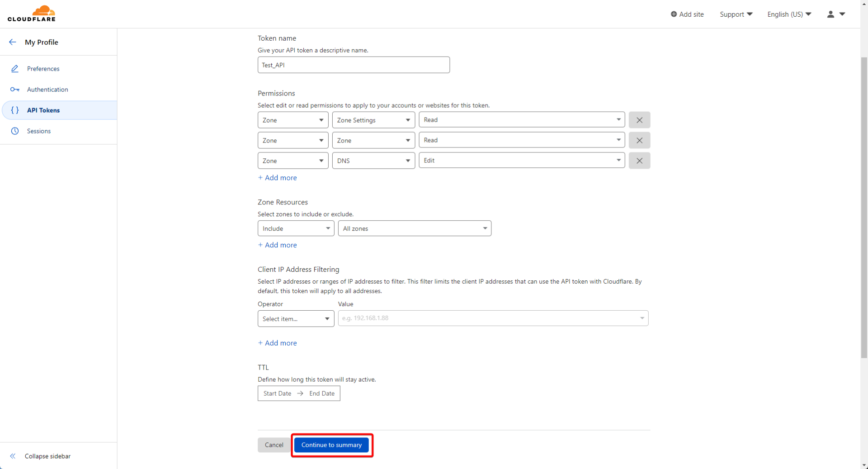The image size is (868, 469).
Task: Remove the Zone Settings permission row
Action: pyautogui.click(x=639, y=120)
